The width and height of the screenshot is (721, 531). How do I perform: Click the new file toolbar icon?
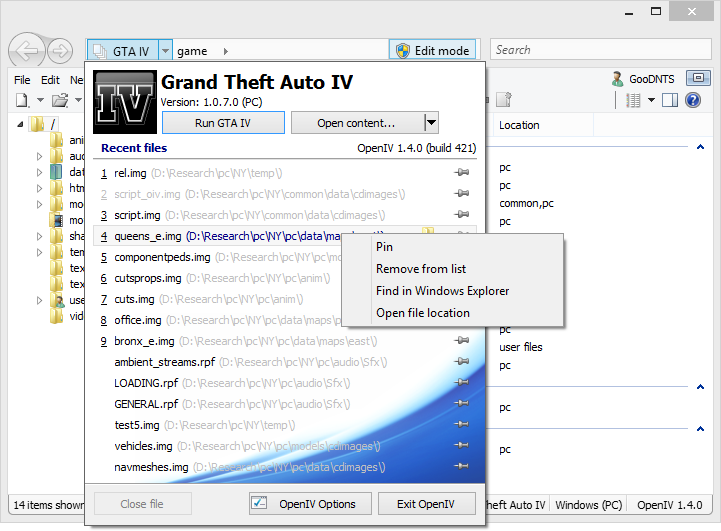tap(21, 100)
